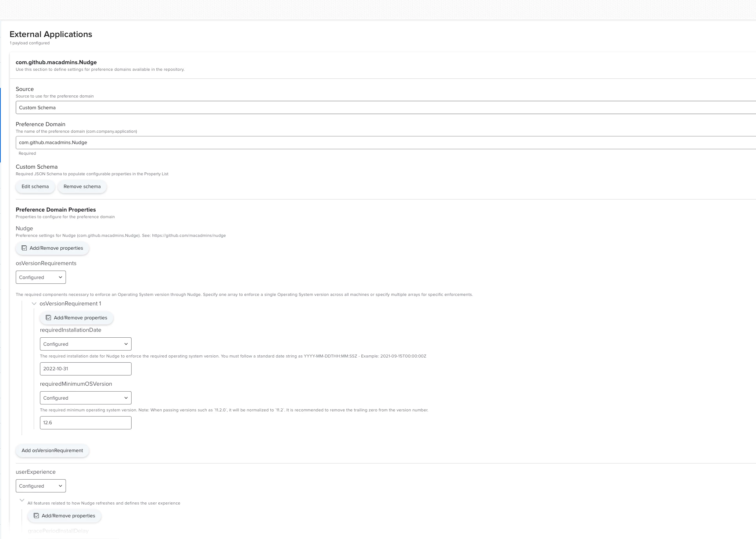Click the checklist icon under osVersionRequirement 1
Image resolution: width=756 pixels, height=539 pixels.
tap(48, 318)
